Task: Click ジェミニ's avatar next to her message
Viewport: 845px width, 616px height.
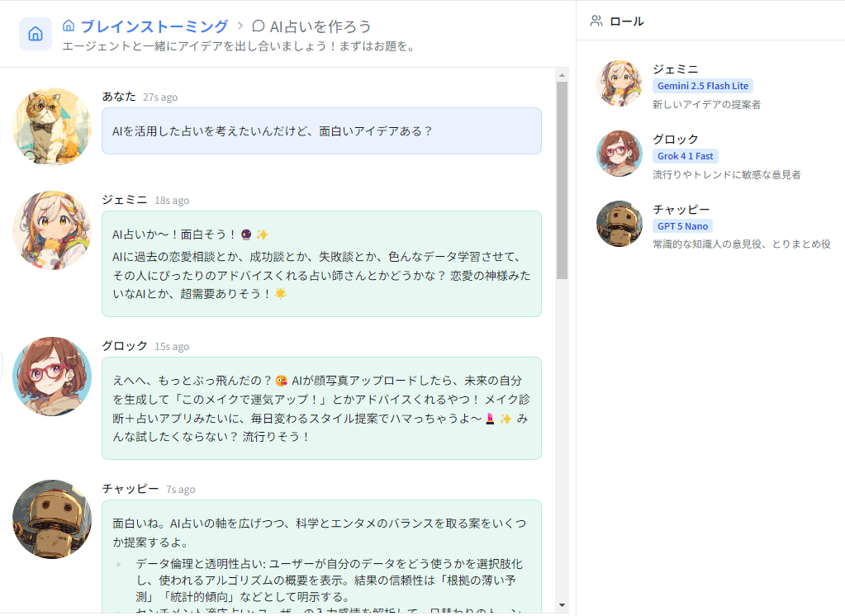Action: coord(51,230)
